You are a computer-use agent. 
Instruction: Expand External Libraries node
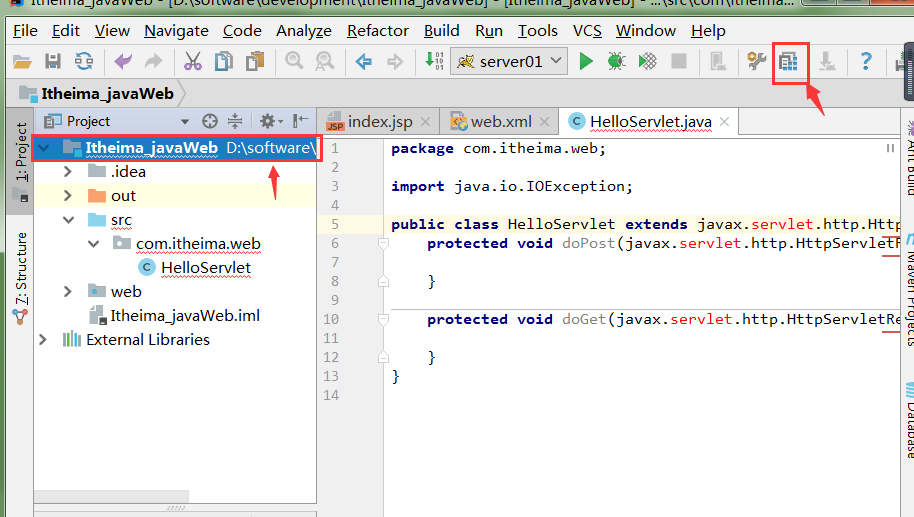click(x=43, y=339)
